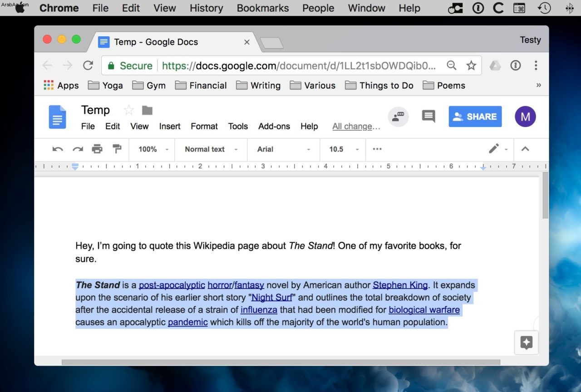Follow the pandemic link

pyautogui.click(x=188, y=322)
